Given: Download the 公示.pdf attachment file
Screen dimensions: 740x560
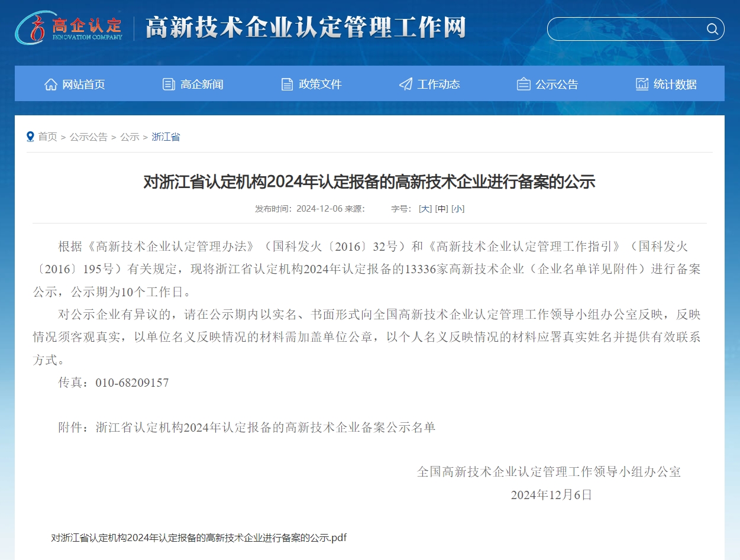Looking at the screenshot, I should (x=199, y=538).
